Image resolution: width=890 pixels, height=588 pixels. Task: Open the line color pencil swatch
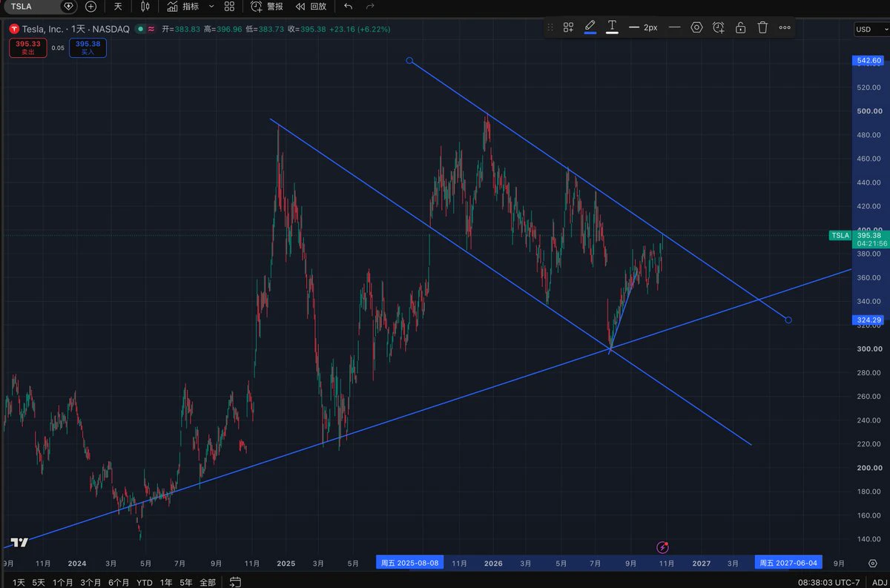click(x=590, y=27)
